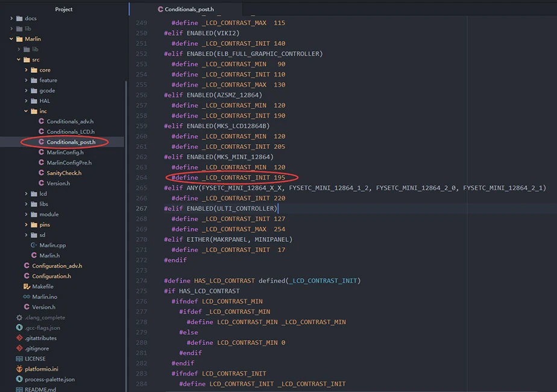The image size is (557, 392).
Task: Open Conditionals_adv.h in the tree
Action: 70,121
